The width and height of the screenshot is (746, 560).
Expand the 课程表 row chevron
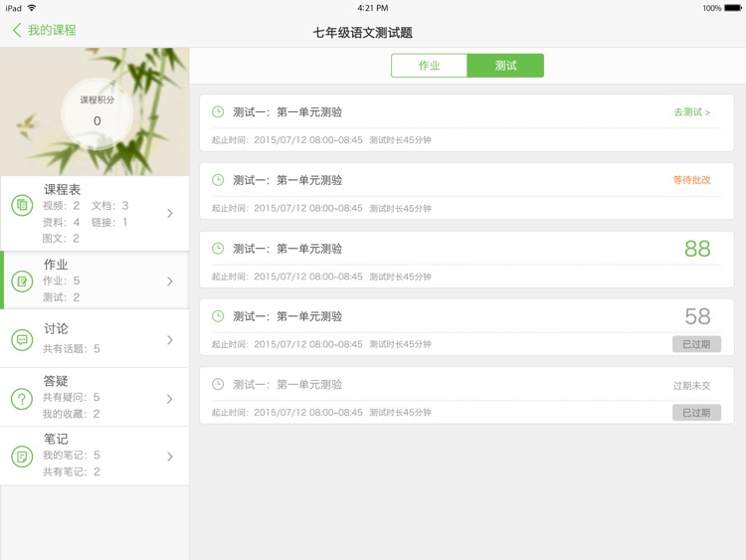tap(170, 213)
